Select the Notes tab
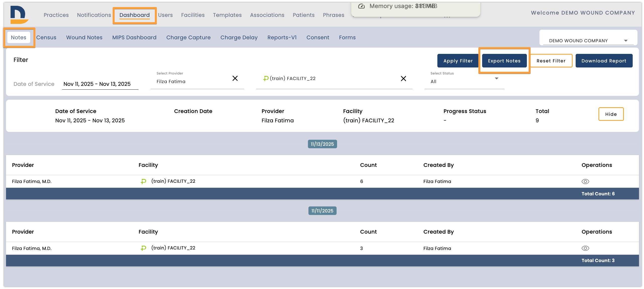 point(19,38)
